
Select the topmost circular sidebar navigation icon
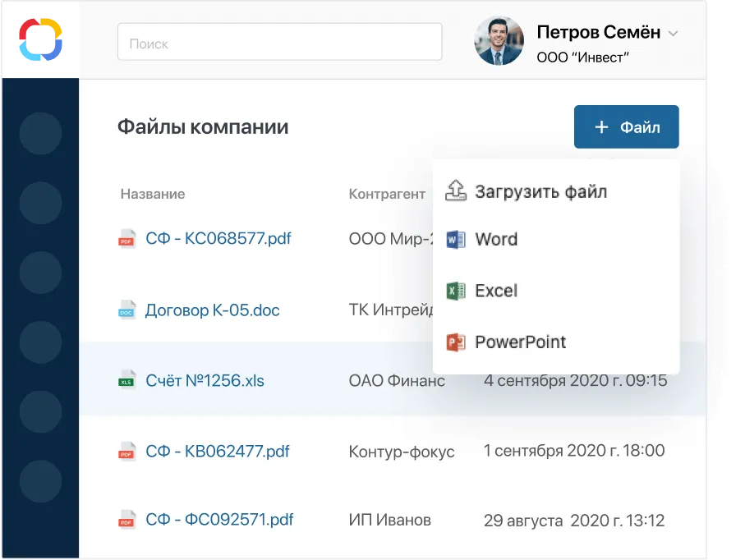pyautogui.click(x=40, y=133)
